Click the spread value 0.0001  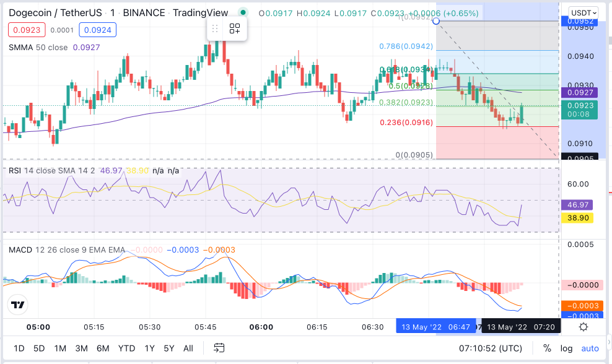click(x=62, y=30)
